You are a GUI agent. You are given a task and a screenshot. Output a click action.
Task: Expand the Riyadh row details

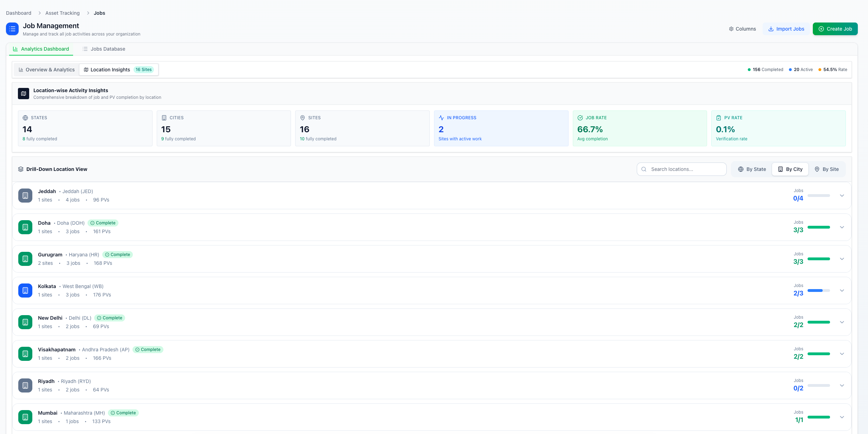pyautogui.click(x=842, y=385)
